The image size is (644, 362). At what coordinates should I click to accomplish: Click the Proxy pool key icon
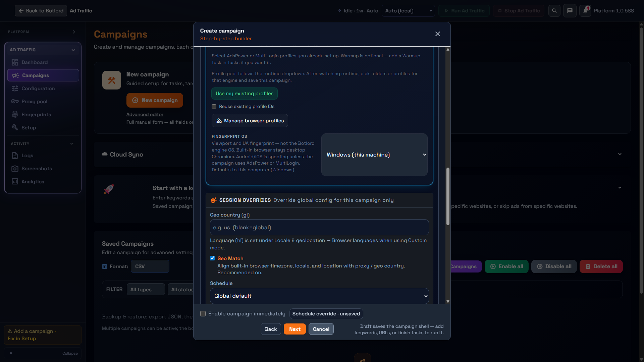click(15, 102)
